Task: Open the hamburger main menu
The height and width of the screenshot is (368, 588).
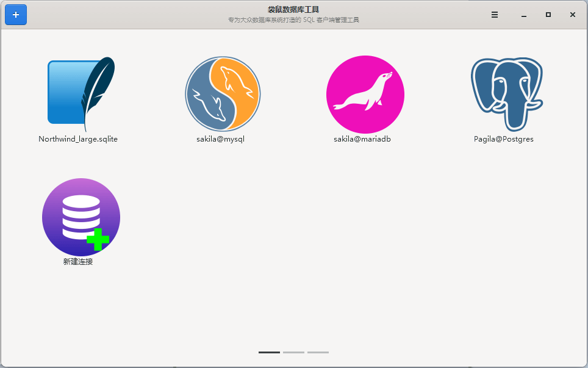Action: [495, 15]
